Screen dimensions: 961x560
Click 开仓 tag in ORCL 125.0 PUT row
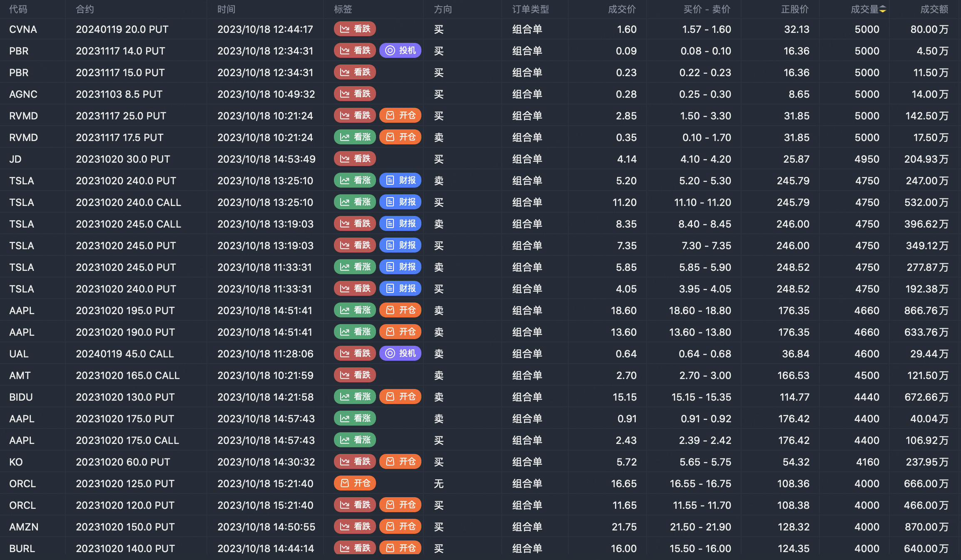point(355,483)
